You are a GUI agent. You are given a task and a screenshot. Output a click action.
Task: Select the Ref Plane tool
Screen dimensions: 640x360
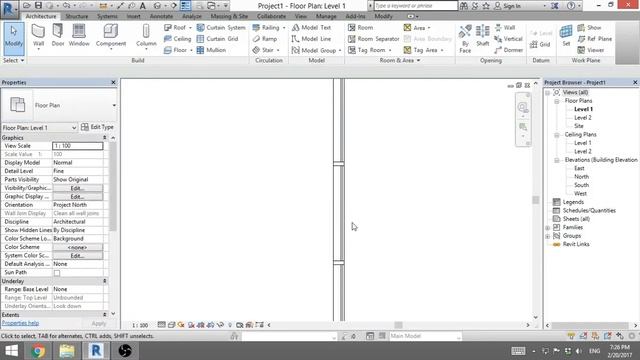(x=594, y=39)
